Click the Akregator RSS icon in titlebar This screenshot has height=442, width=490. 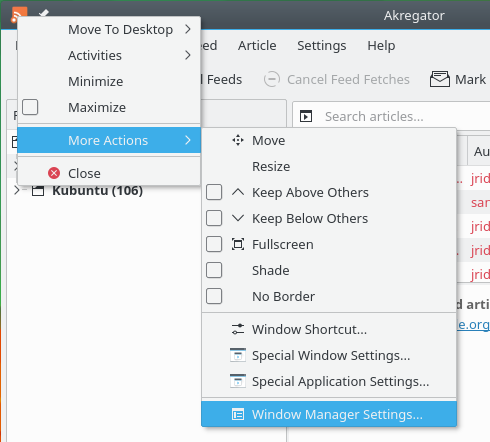[18, 14]
